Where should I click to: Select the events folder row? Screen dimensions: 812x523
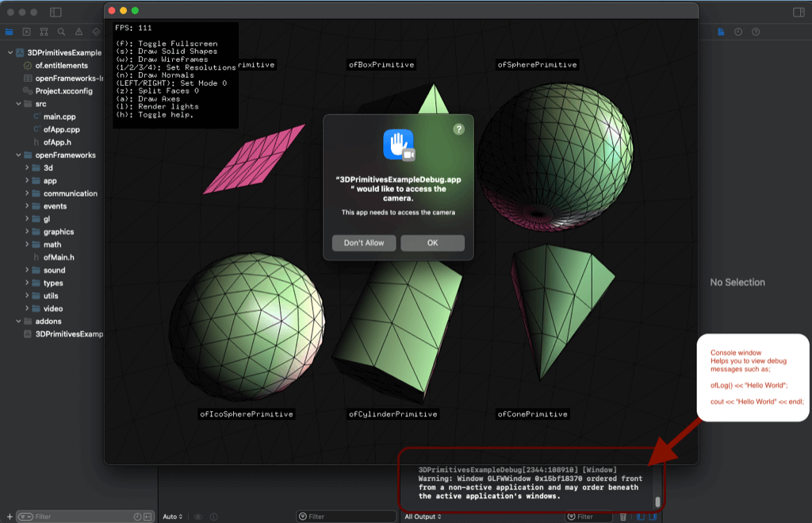(55, 206)
